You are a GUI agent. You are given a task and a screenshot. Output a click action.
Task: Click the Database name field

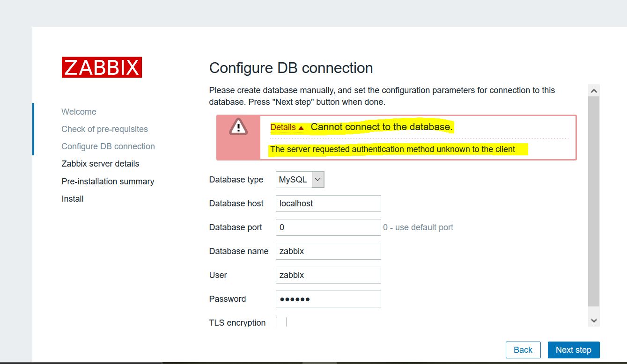[328, 251]
